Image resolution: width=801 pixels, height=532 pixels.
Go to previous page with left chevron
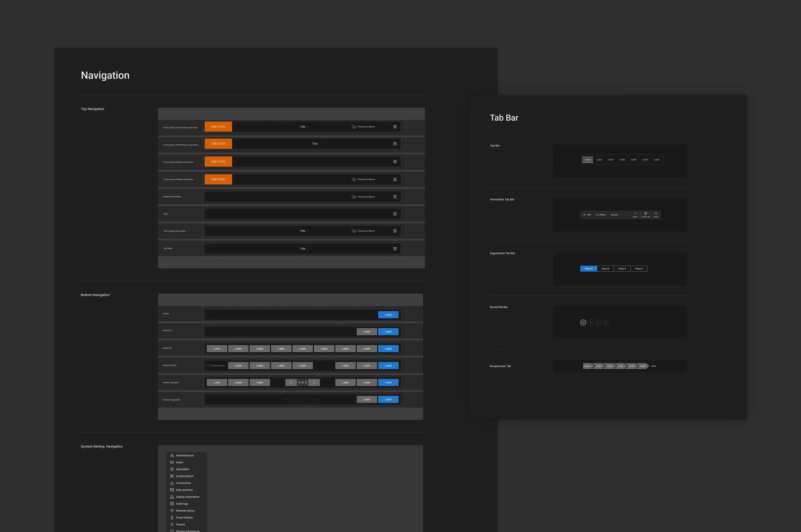pos(291,382)
